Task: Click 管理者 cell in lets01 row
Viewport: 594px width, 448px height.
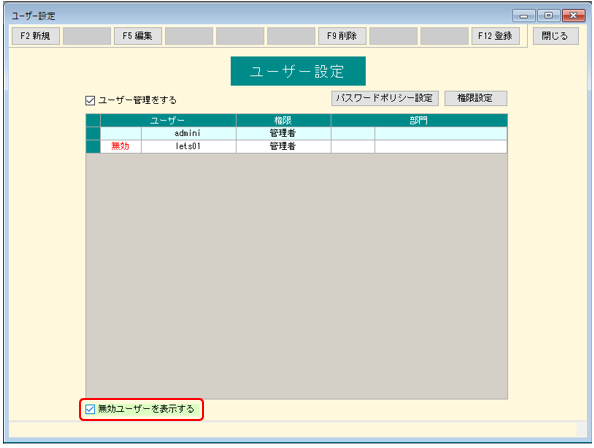Action: point(283,147)
